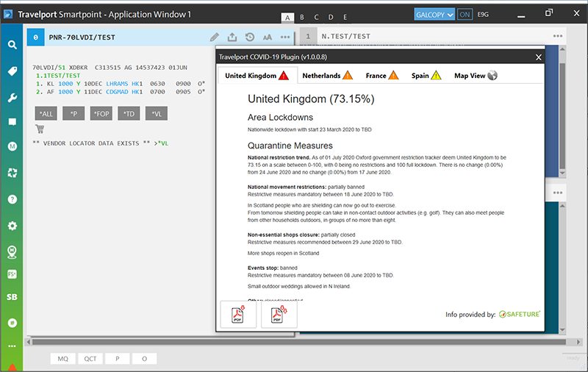Click flight number 1000 on KL segment
This screenshot has width=588, height=372.
[65, 84]
